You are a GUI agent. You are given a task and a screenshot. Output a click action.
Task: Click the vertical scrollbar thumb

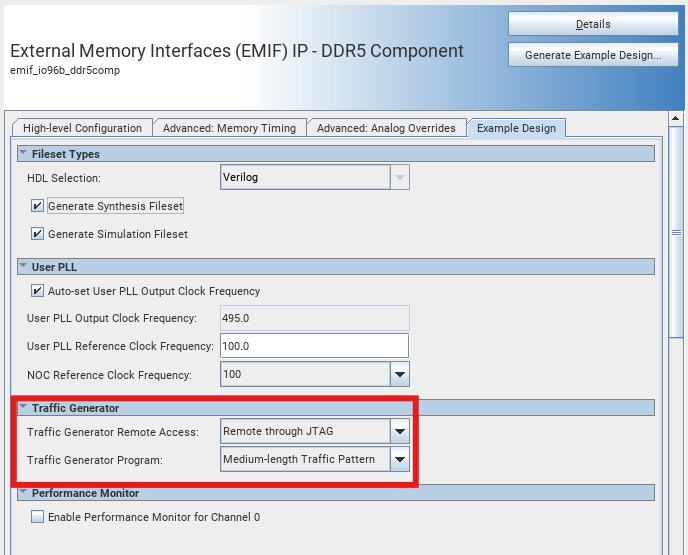pos(677,232)
